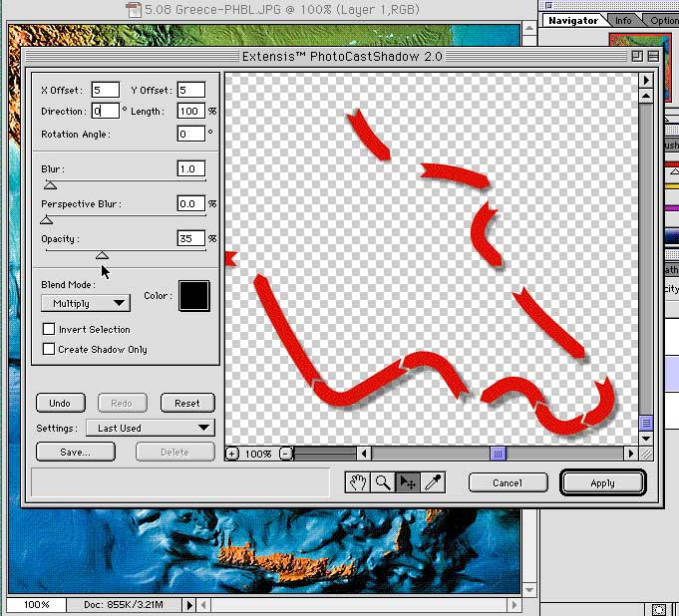Viewport: 679px width, 616px height.
Task: Click the Rotation Angle input field
Action: pyautogui.click(x=190, y=134)
